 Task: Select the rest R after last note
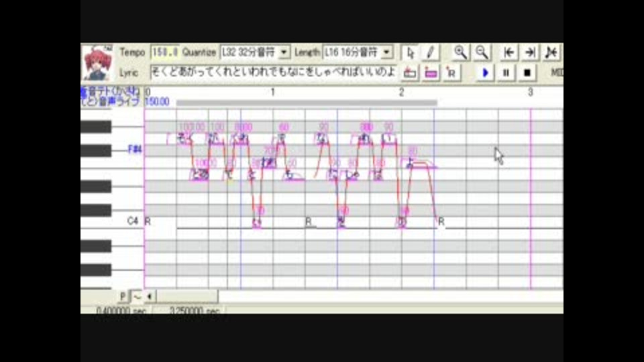441,222
